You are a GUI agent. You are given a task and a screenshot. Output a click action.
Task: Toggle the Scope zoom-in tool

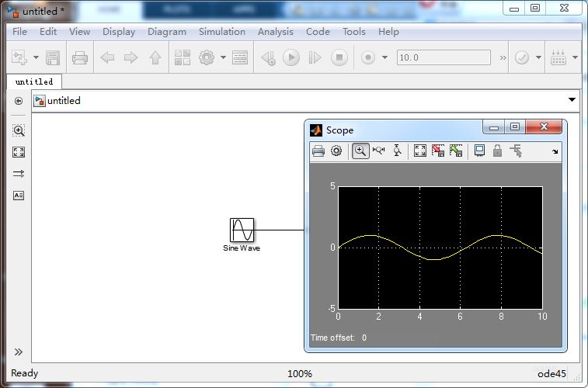coord(360,151)
